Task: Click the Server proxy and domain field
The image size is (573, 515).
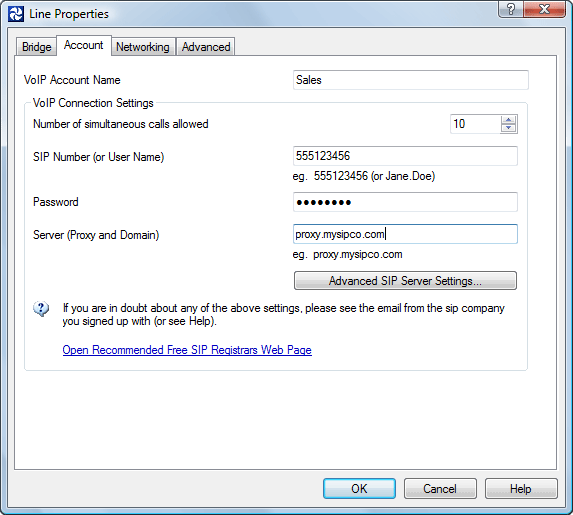Action: click(405, 234)
